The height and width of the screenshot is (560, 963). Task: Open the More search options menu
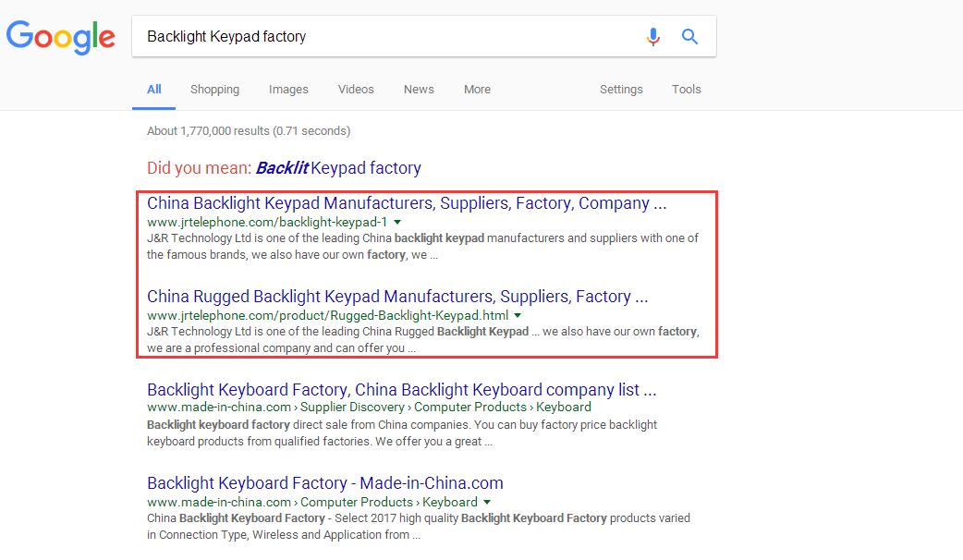point(477,90)
